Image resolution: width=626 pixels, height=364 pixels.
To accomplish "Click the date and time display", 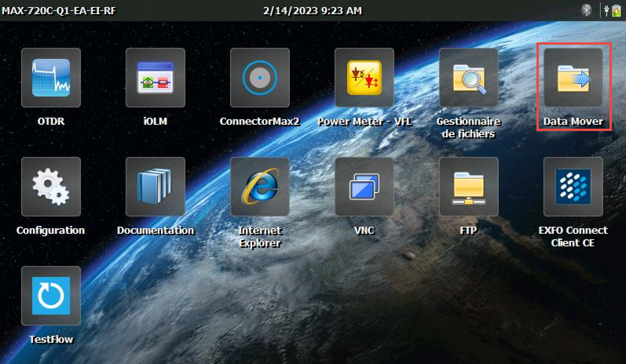I will click(313, 10).
